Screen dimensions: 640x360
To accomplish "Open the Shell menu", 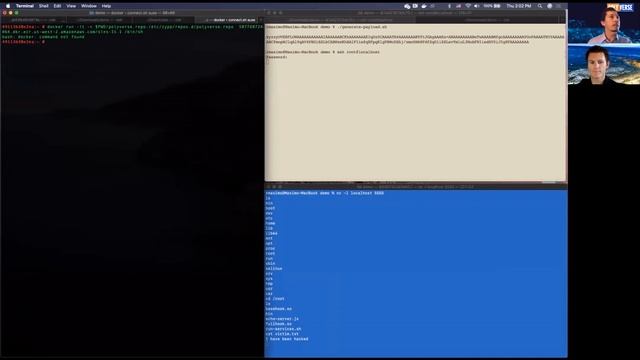I will 44,6.
